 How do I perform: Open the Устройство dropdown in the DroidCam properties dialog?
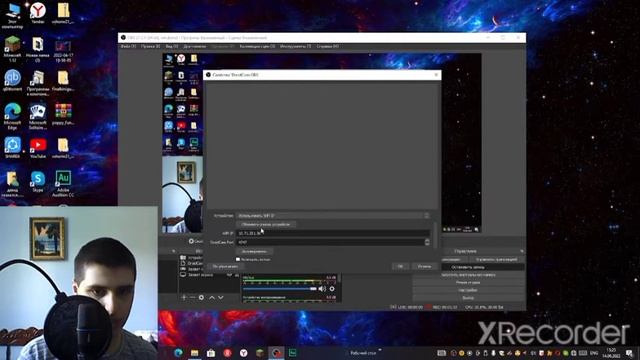click(x=333, y=216)
